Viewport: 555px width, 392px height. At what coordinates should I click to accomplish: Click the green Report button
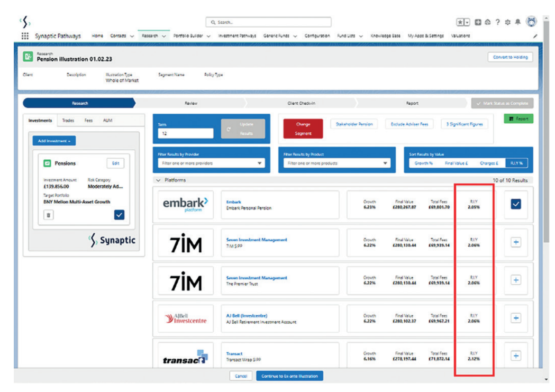point(518,118)
